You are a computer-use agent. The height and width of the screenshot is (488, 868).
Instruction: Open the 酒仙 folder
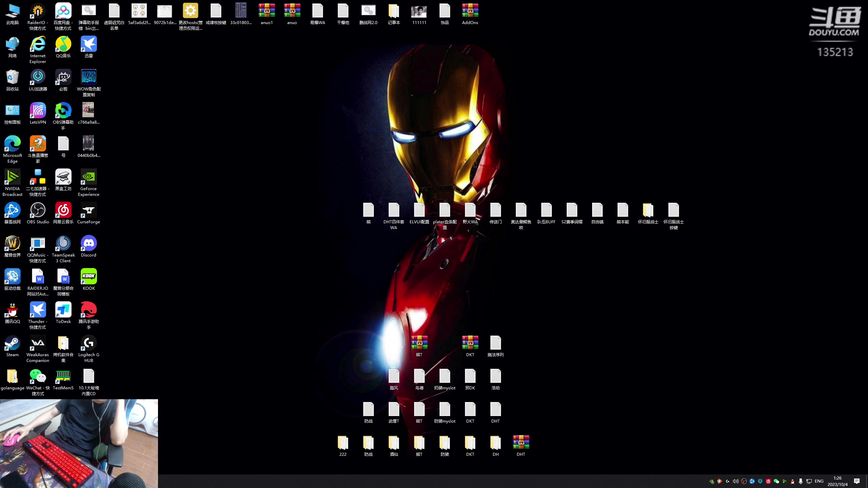(394, 446)
